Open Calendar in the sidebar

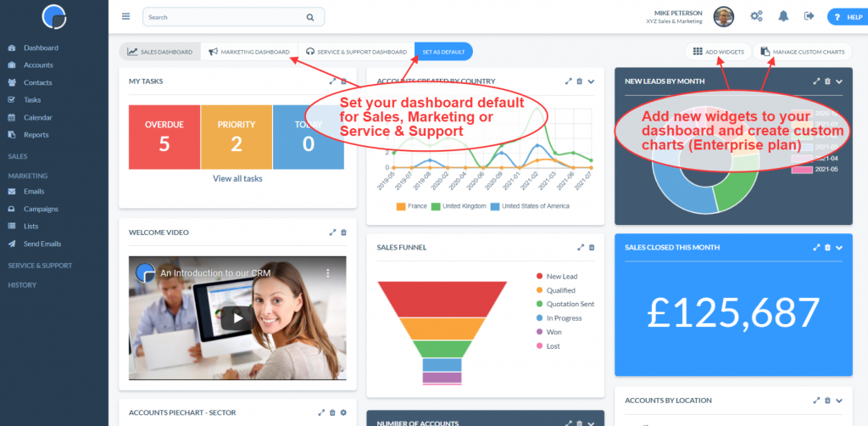tap(37, 117)
